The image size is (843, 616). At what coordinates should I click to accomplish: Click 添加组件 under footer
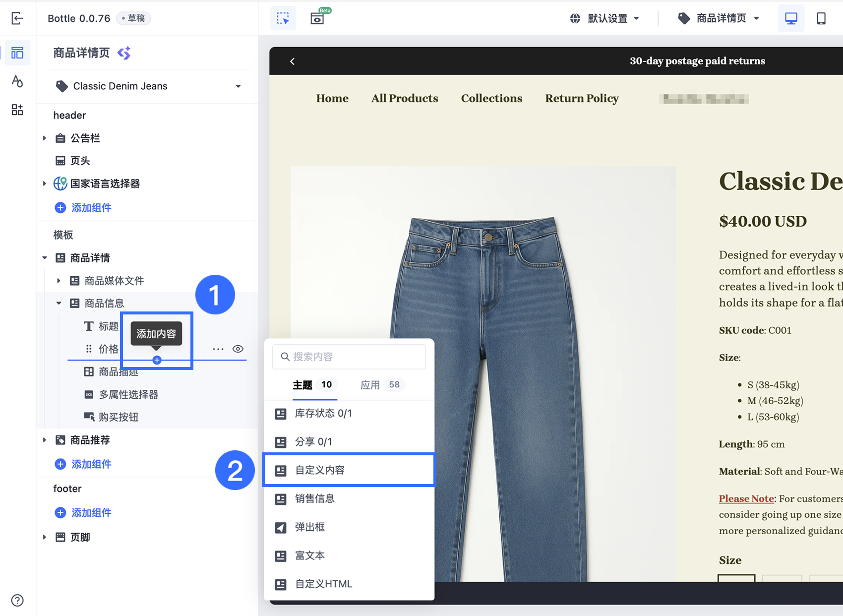[x=83, y=513]
